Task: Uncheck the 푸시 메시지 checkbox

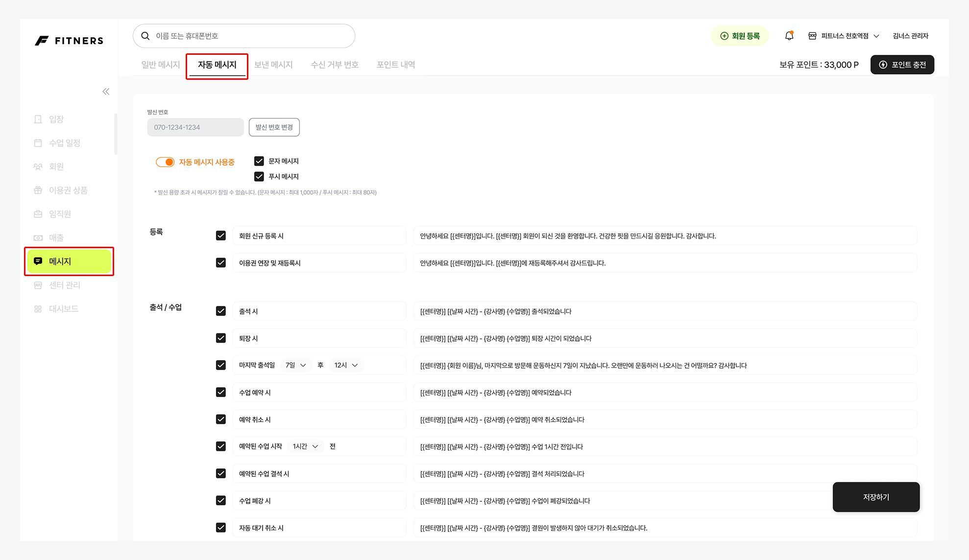Action: [259, 177]
